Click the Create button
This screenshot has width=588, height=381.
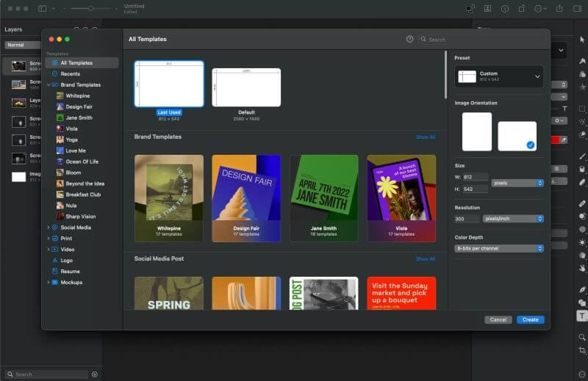coord(530,319)
